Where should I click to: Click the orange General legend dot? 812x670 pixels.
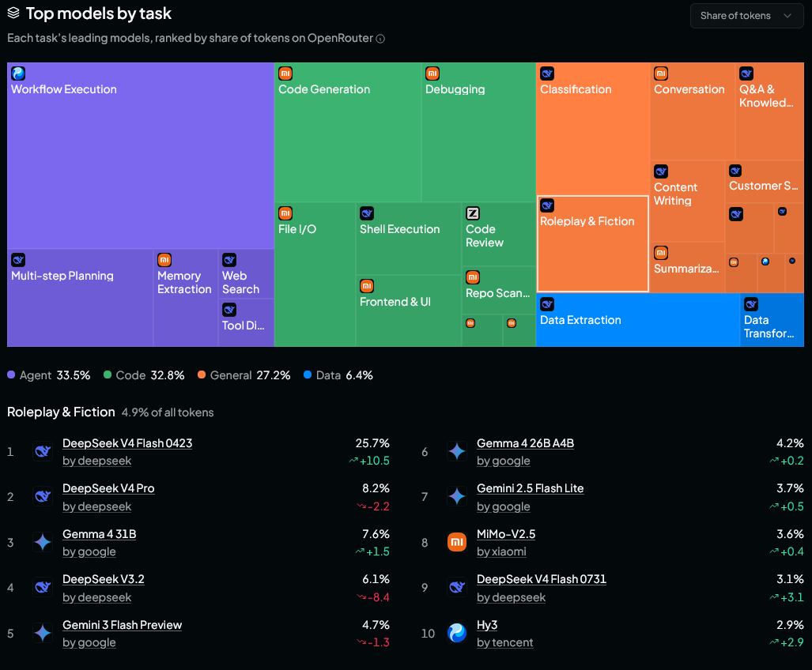point(202,375)
